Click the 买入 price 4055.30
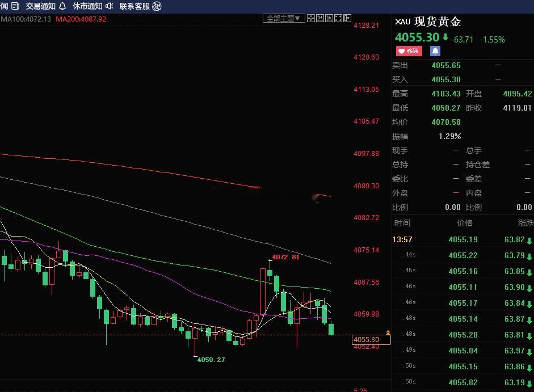Image resolution: width=534 pixels, height=392 pixels. (446, 79)
